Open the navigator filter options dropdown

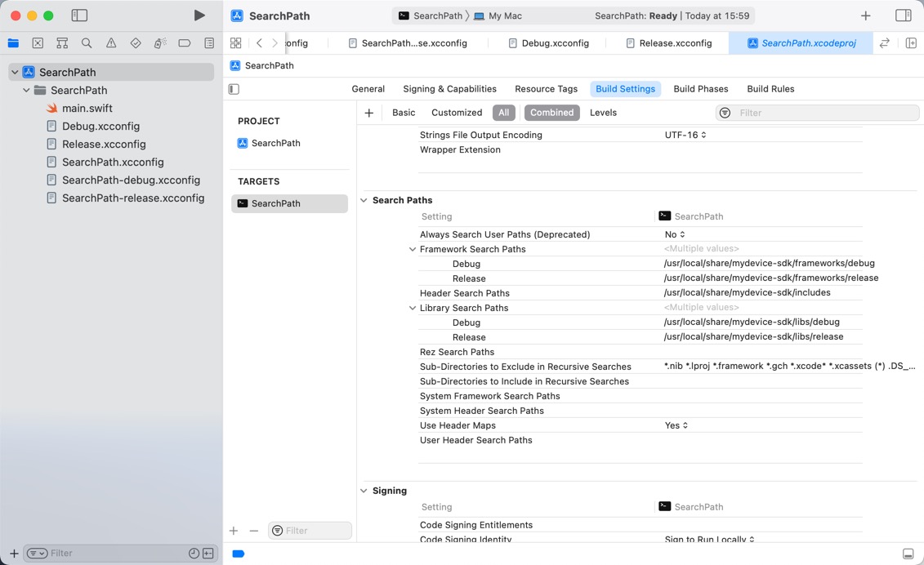pos(37,554)
